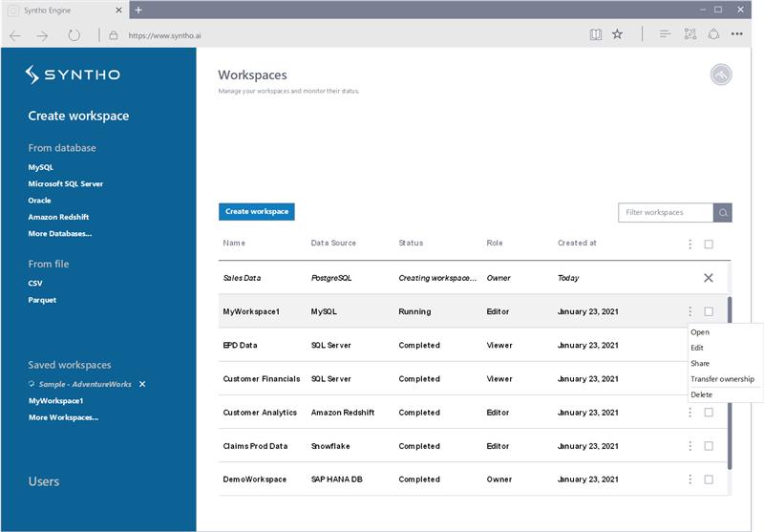Go forward using the browser forward arrow
The image size is (764, 532).
[x=42, y=35]
